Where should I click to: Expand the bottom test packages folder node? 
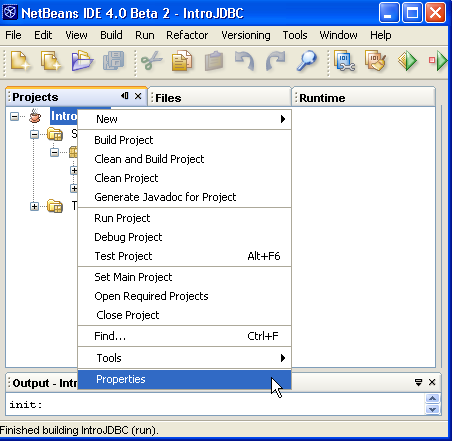tap(34, 206)
